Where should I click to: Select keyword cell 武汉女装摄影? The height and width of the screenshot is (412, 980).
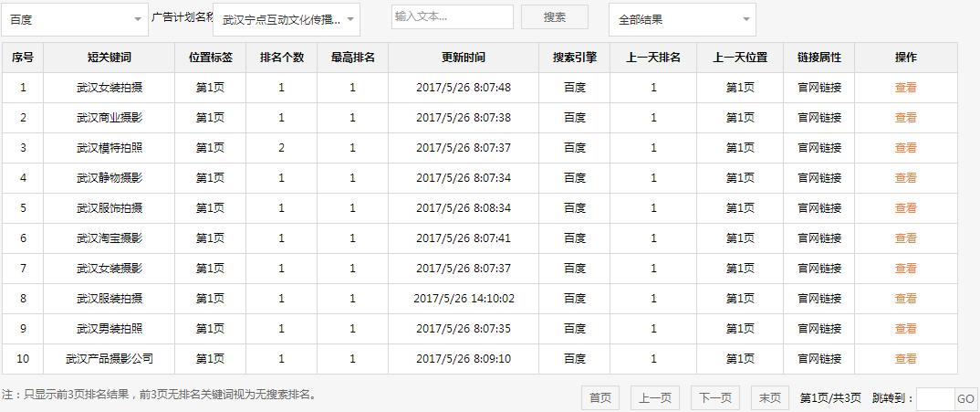point(109,268)
